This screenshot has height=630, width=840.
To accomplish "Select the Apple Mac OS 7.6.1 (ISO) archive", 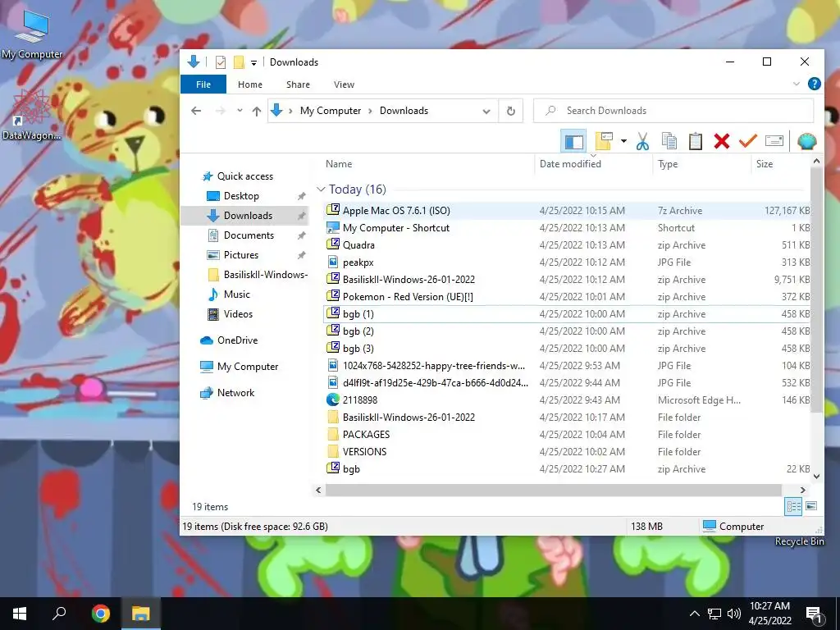I will (567, 211).
